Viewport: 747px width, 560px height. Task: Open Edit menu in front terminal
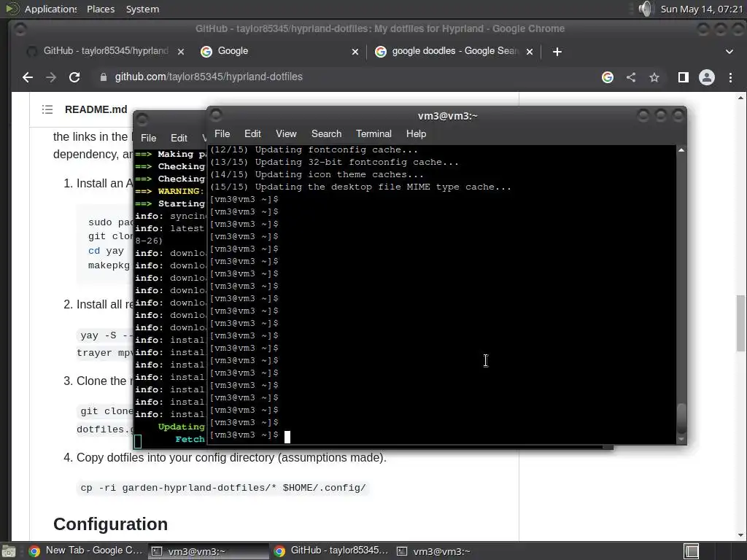coord(252,134)
